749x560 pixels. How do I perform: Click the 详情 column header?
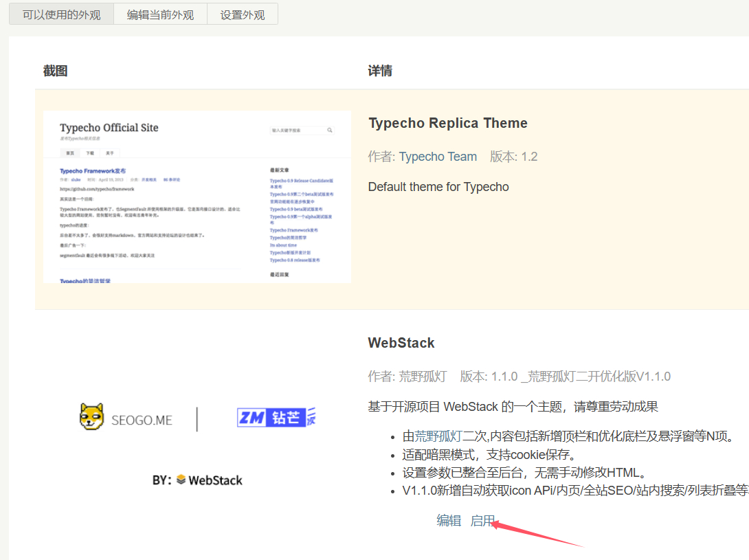(x=380, y=71)
